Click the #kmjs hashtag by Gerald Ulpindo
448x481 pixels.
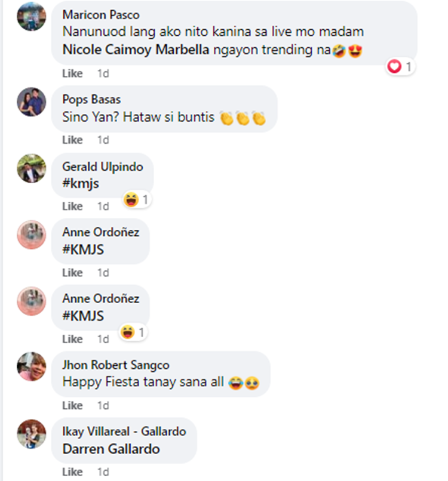pos(81,183)
